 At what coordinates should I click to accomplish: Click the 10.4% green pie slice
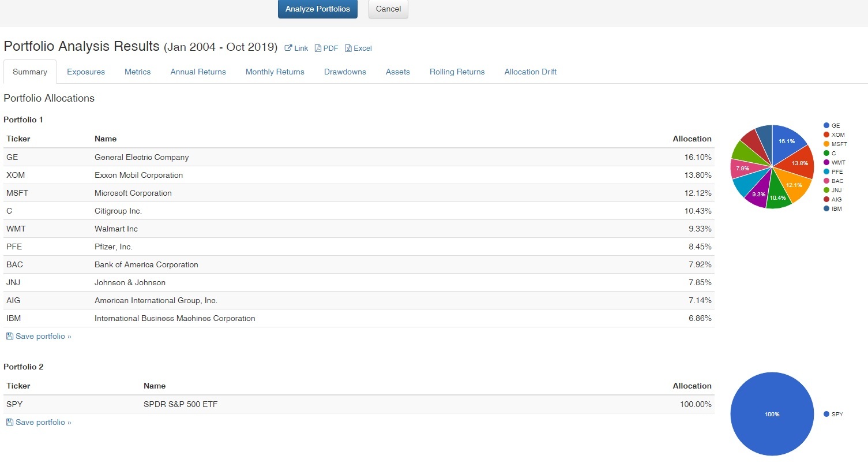(778, 196)
